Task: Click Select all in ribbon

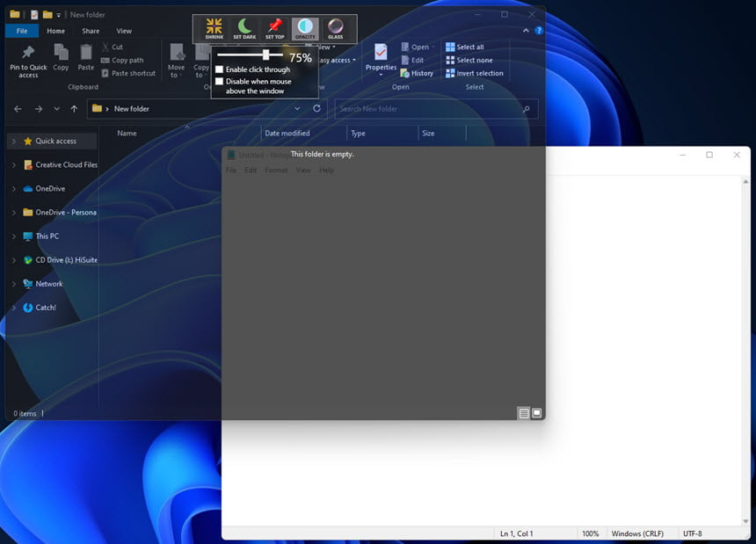Action: click(x=465, y=47)
